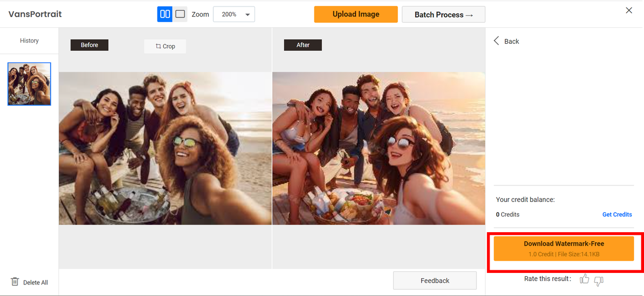Click the Upload Image button
The image size is (644, 296).
pos(356,14)
